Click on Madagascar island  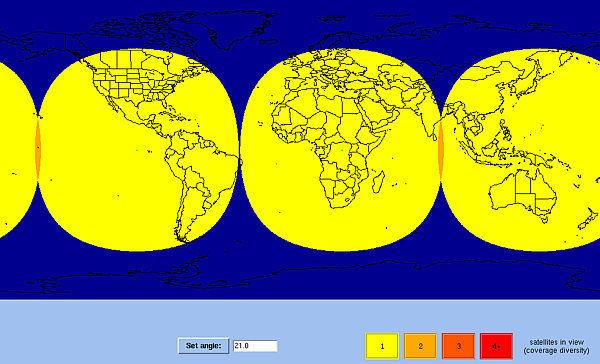point(378,182)
